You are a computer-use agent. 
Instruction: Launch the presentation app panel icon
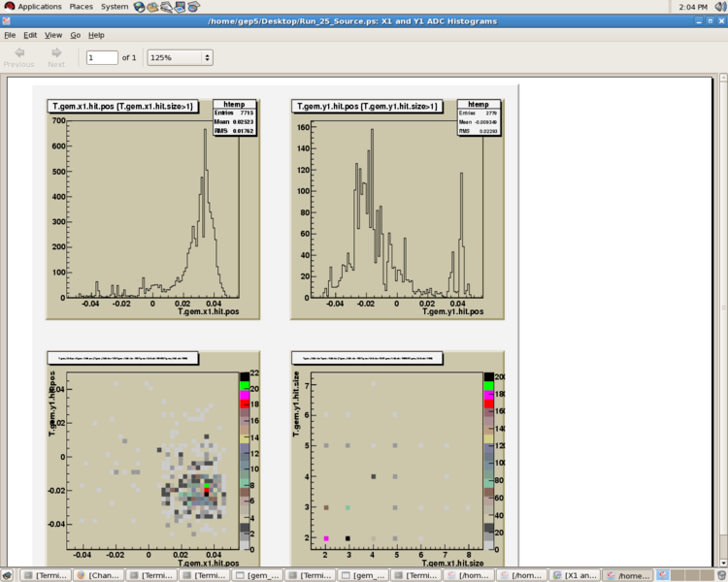(x=180, y=7)
